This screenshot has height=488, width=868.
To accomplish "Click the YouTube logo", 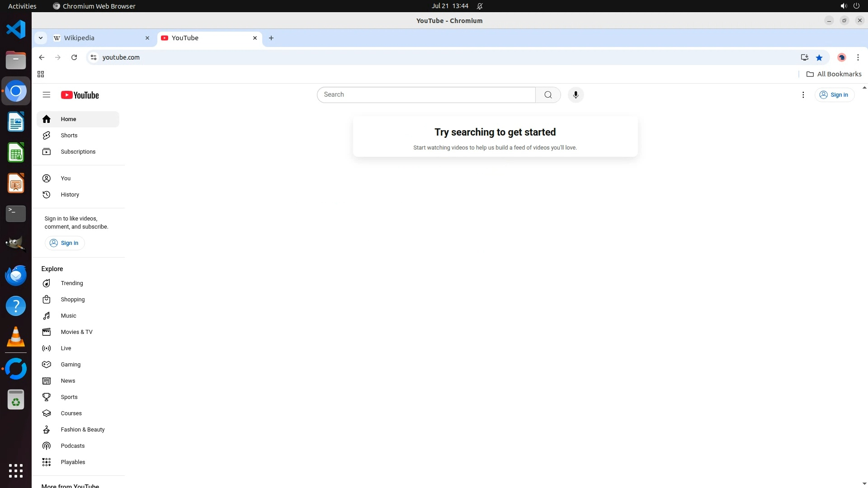I will (x=80, y=95).
